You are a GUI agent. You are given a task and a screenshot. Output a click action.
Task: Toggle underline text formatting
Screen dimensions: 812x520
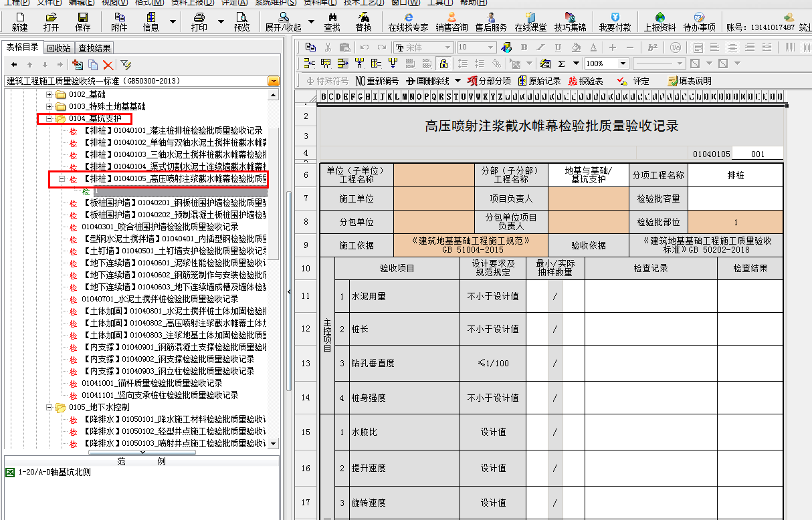tap(558, 47)
